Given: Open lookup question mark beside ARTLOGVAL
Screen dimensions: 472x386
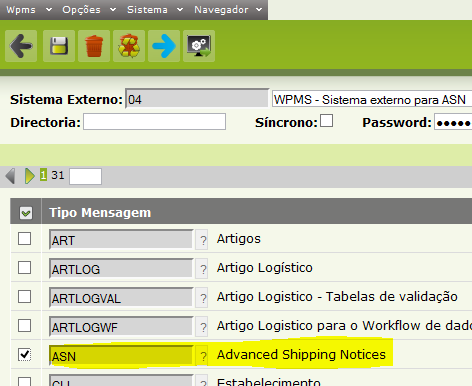Looking at the screenshot, I should click(x=202, y=297).
